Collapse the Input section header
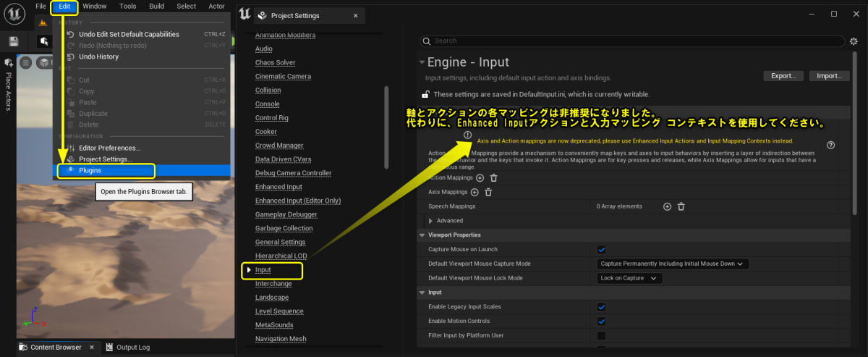This screenshot has width=868, height=357. 423,293
